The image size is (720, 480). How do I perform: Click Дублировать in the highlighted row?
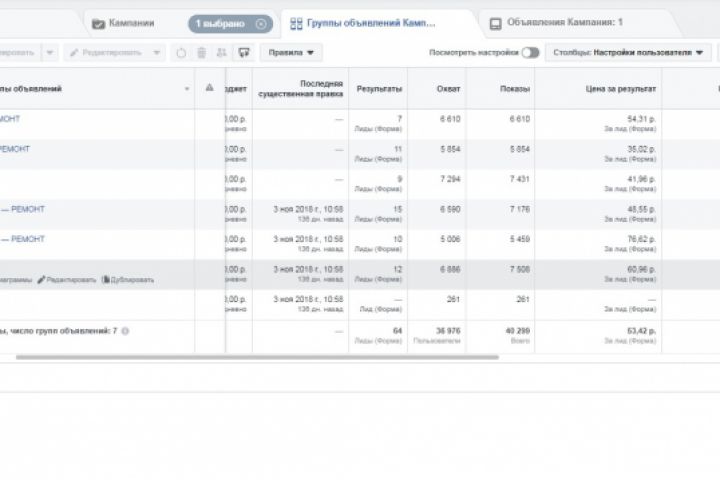(128, 280)
